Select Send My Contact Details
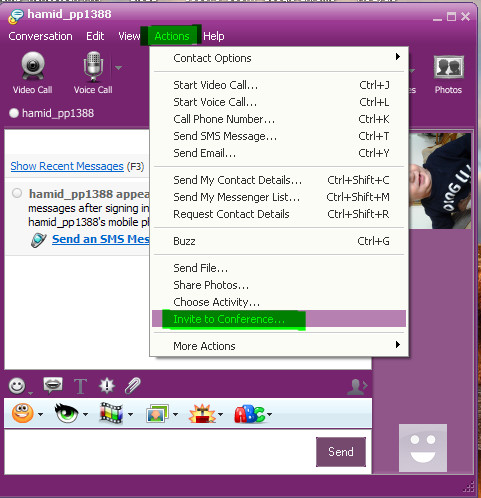481x498 pixels. [x=279, y=180]
